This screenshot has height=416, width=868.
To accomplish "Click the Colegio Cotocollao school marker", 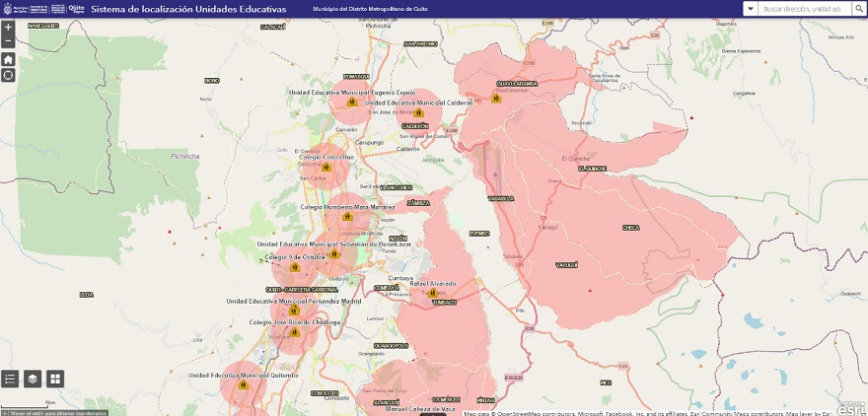I will (325, 168).
